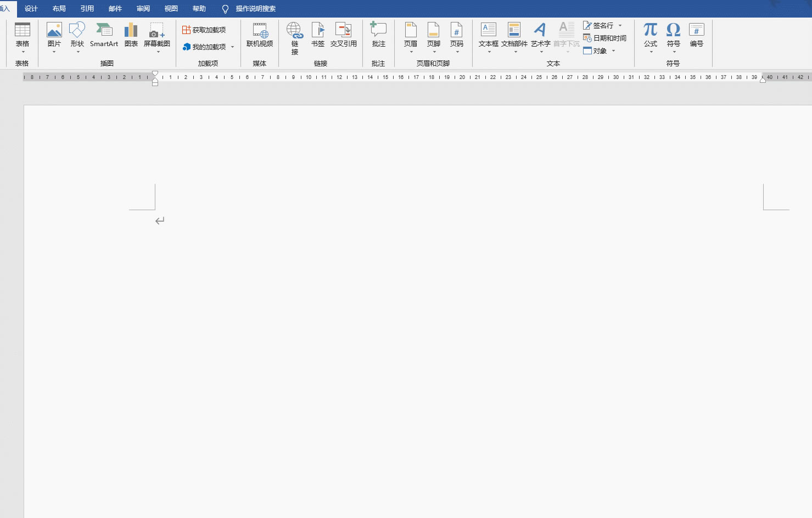The height and width of the screenshot is (518, 812).
Task: Expand the arrow under 表格
Action: click(x=23, y=52)
